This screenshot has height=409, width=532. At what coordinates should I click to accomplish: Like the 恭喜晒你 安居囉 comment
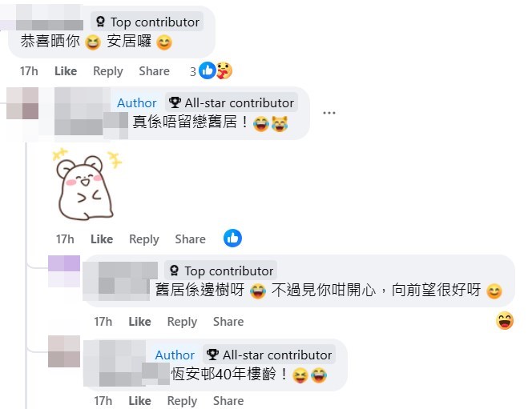tap(66, 71)
